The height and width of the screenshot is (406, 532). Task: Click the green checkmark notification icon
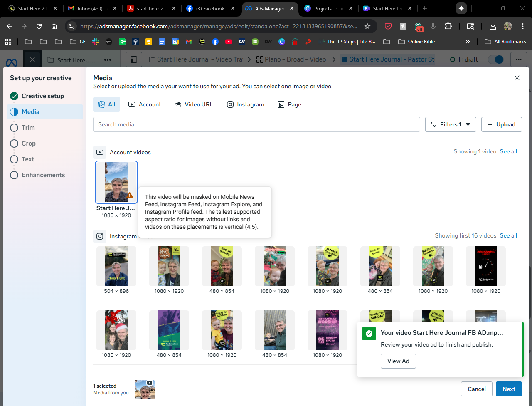tap(369, 334)
